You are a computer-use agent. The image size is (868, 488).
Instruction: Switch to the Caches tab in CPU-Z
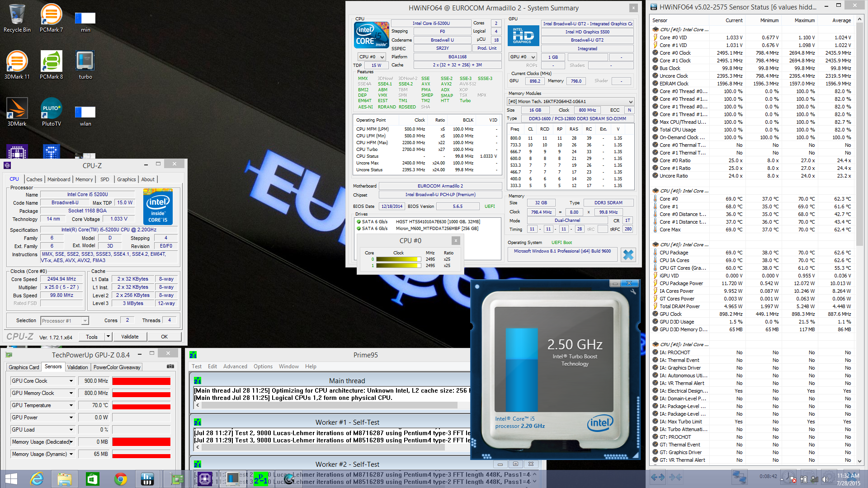click(x=34, y=179)
